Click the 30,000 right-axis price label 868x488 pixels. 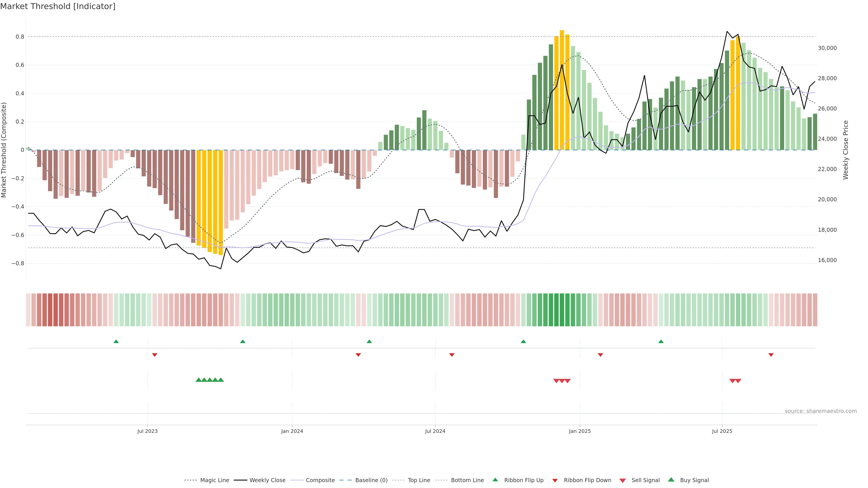[x=827, y=48]
